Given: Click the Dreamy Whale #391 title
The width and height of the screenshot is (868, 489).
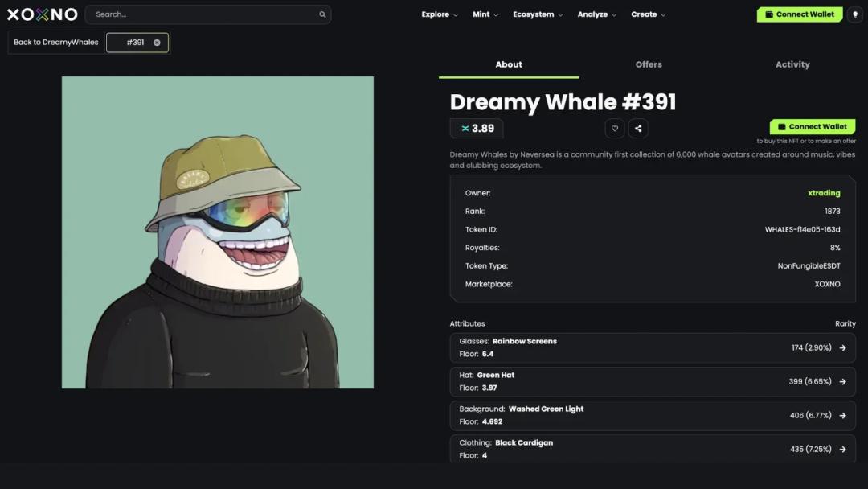Looking at the screenshot, I should tap(563, 102).
